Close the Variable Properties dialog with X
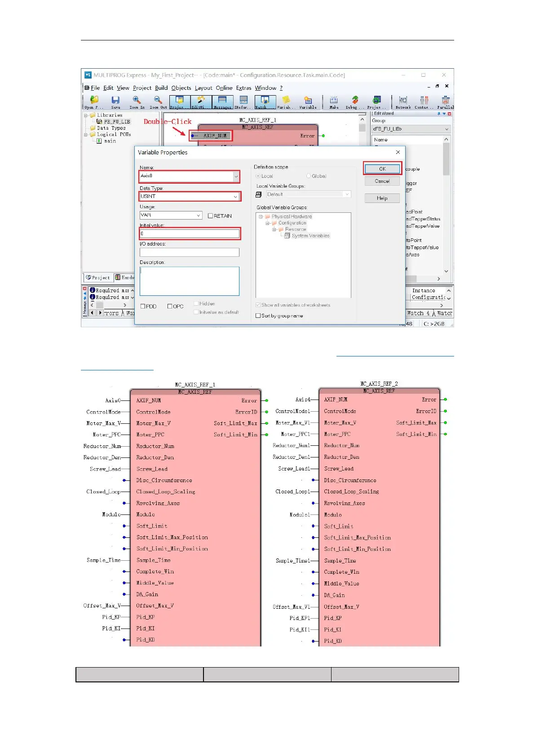Image resolution: width=535 pixels, height=756 pixels. coord(398,153)
